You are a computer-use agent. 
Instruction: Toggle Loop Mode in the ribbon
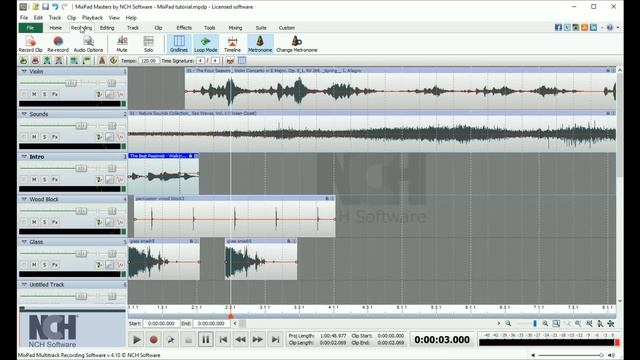(206, 44)
